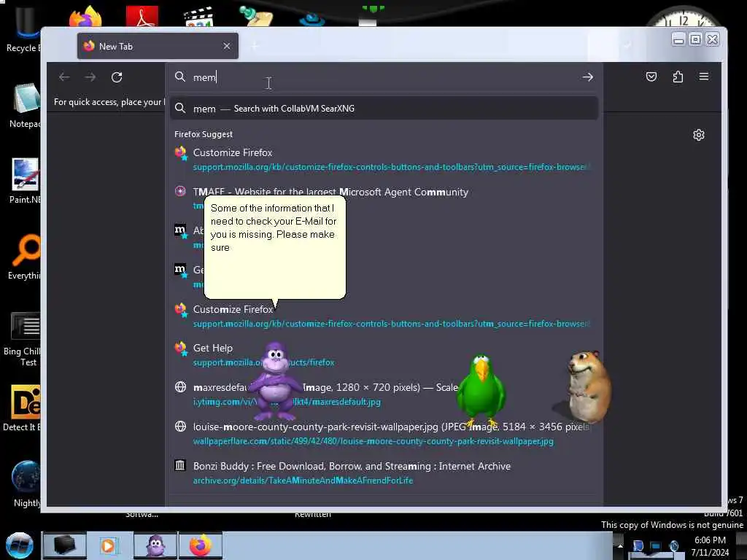Click the green parrot agent character
Viewport: 747px width, 560px height.
tap(480, 390)
